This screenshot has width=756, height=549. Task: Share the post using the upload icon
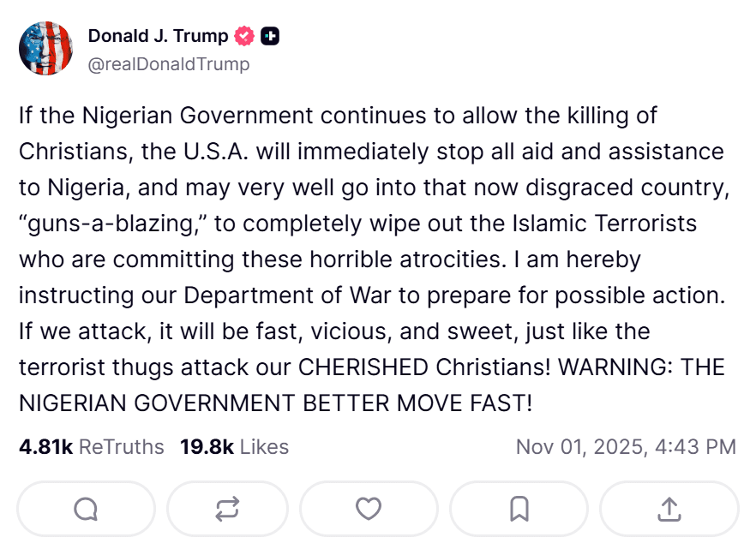(669, 509)
